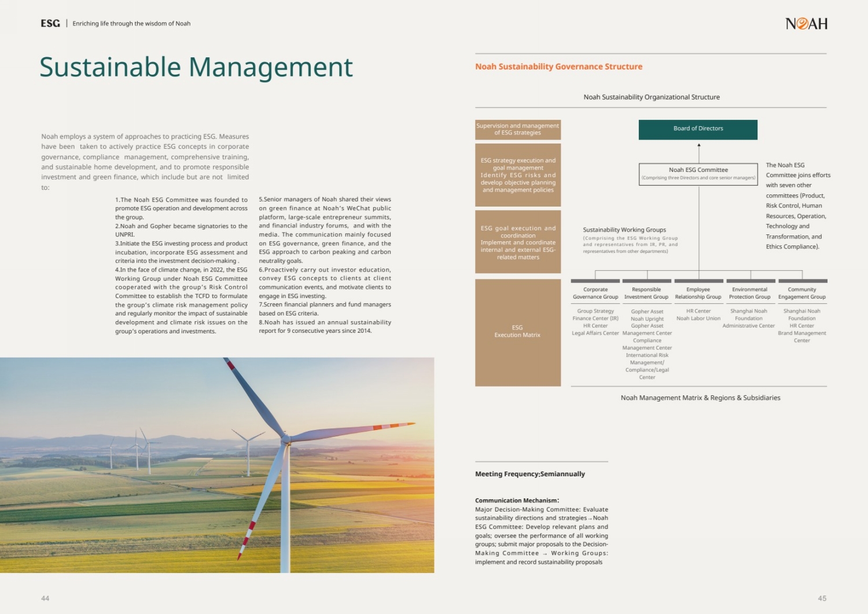This screenshot has width=868, height=614.
Task: Click the Responsible Investment Group heading
Action: [646, 293]
